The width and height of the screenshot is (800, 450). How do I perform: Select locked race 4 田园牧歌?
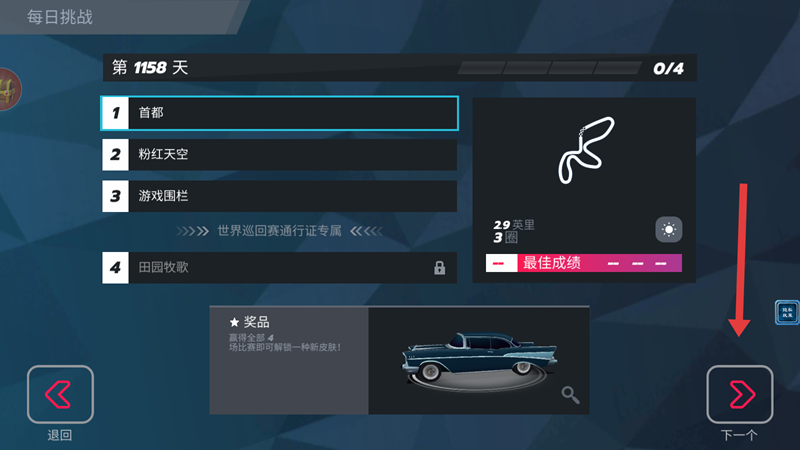click(x=280, y=267)
